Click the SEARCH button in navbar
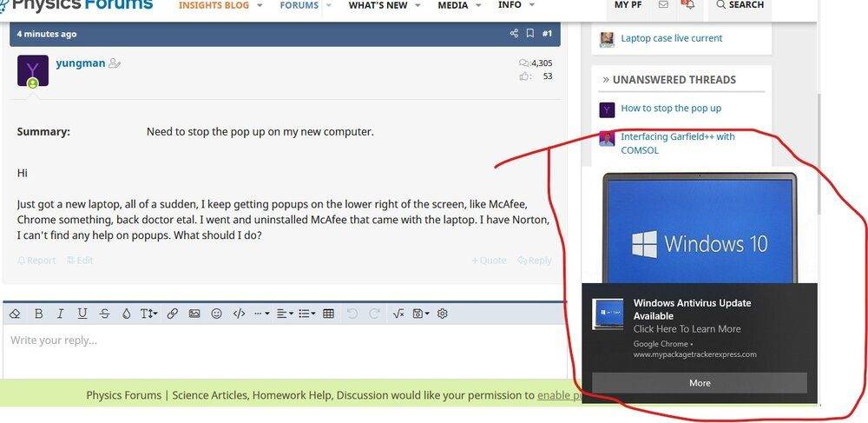Viewport: 868px width, 423px height. pos(740,4)
